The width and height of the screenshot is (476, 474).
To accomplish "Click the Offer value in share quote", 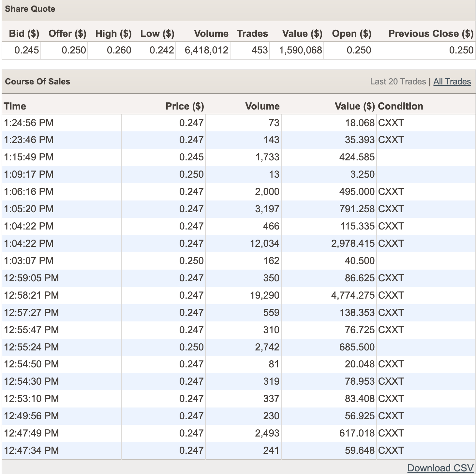I will point(74,50).
